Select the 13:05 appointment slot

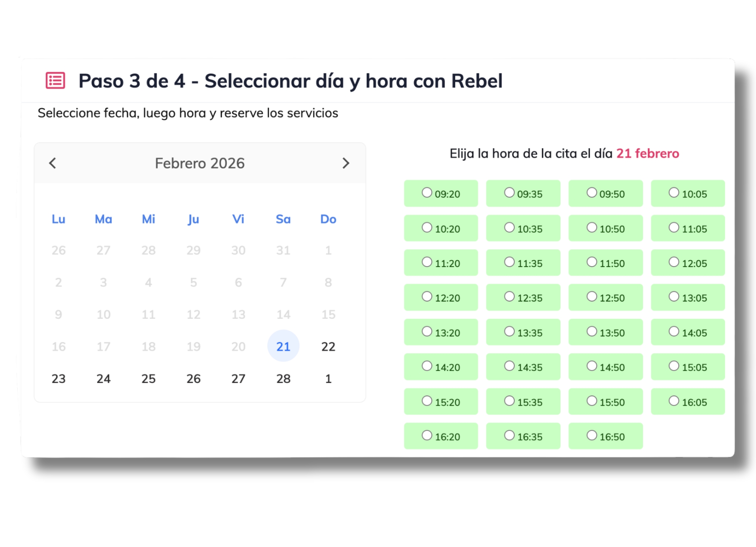pos(687,297)
